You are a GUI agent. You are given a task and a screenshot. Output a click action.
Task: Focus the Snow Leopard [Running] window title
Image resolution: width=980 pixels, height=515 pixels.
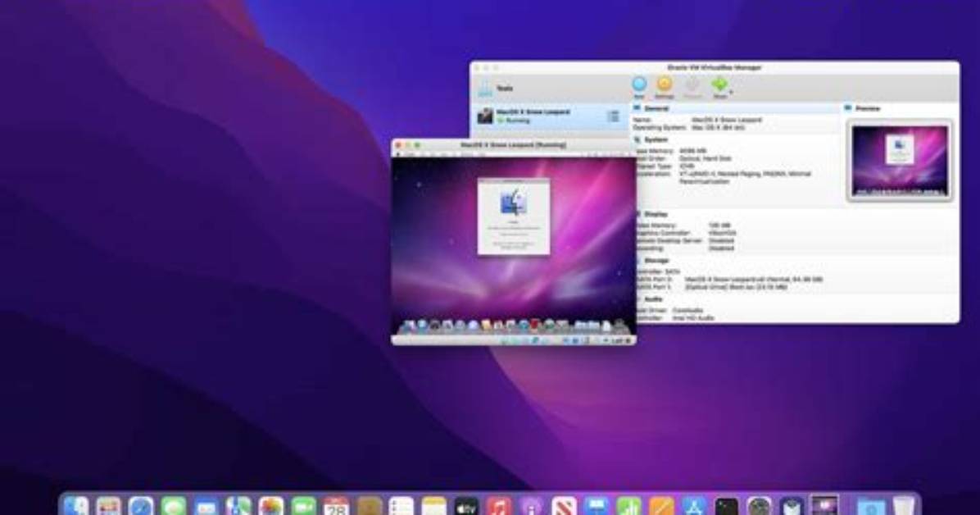click(x=513, y=145)
